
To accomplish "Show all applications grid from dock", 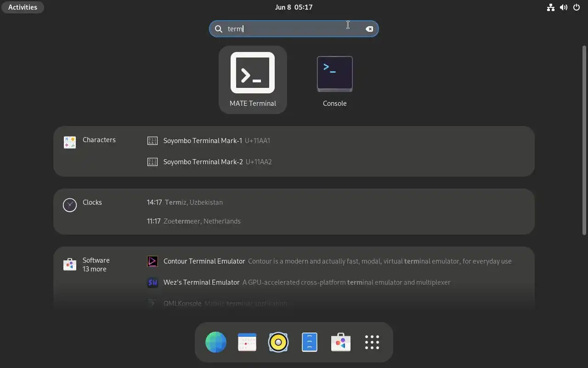I will (372, 342).
